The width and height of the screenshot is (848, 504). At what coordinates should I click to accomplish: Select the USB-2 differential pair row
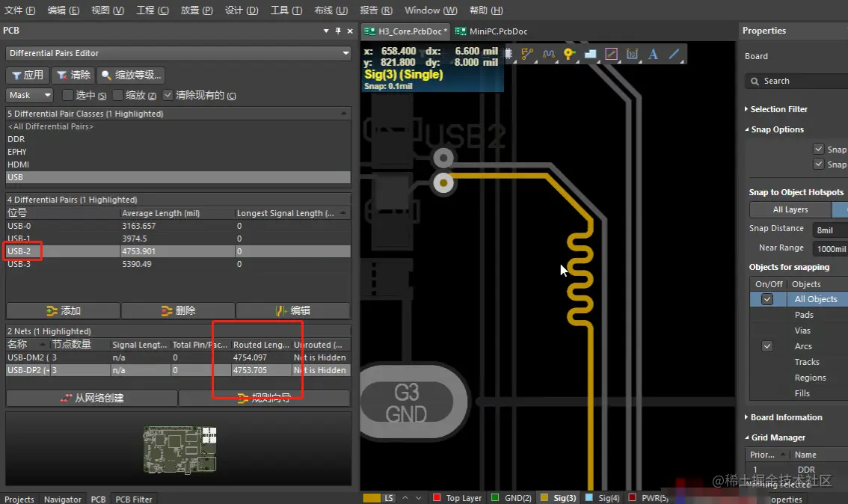179,251
